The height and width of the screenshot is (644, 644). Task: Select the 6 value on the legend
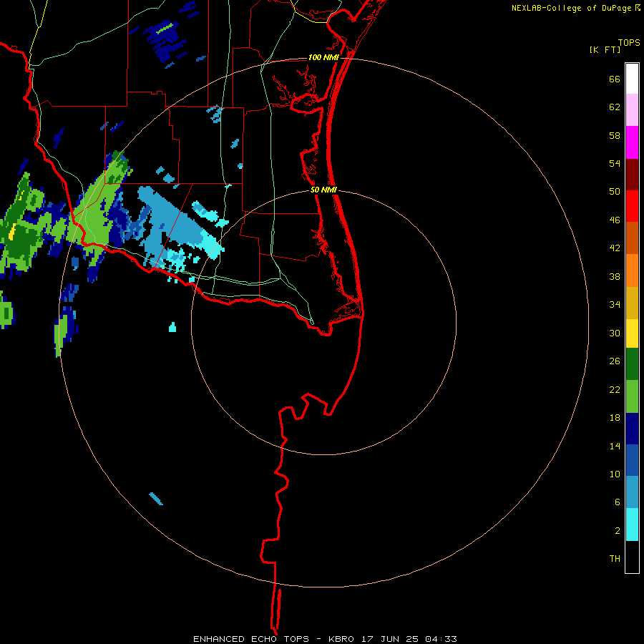click(618, 502)
